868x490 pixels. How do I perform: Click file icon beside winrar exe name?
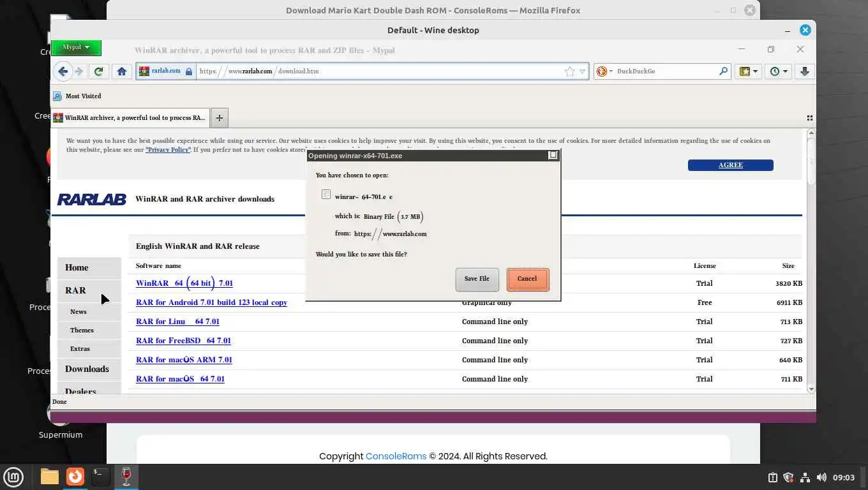pos(326,195)
